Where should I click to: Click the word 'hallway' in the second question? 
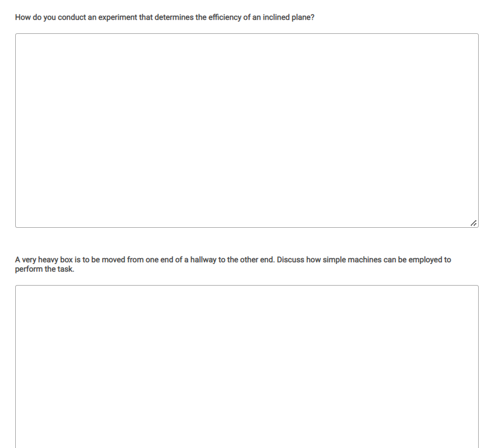[x=203, y=260]
